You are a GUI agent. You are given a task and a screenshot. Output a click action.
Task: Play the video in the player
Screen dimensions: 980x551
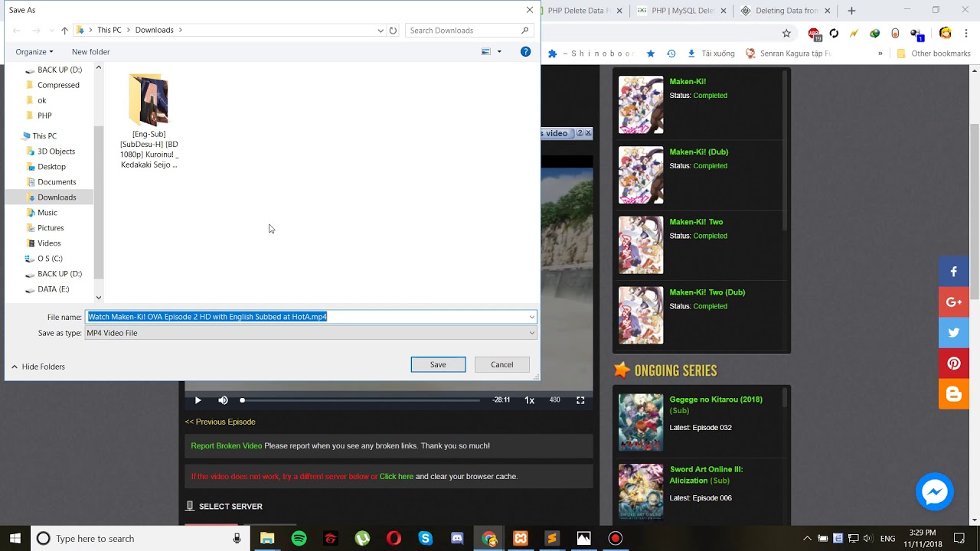[198, 400]
